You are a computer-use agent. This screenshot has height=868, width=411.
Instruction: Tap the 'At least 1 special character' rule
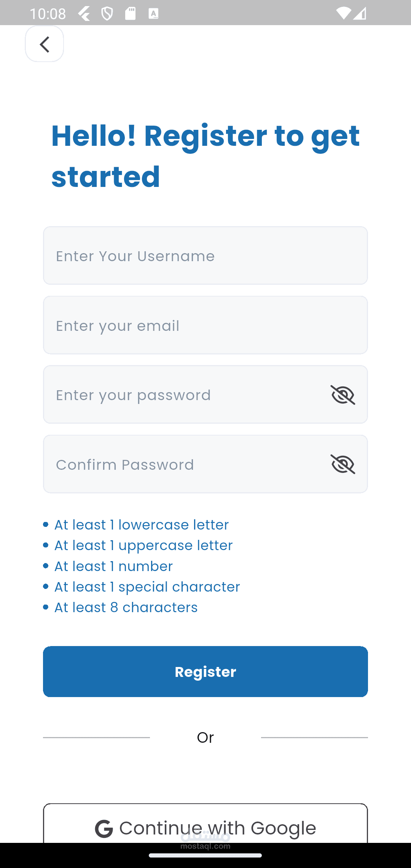(x=147, y=587)
